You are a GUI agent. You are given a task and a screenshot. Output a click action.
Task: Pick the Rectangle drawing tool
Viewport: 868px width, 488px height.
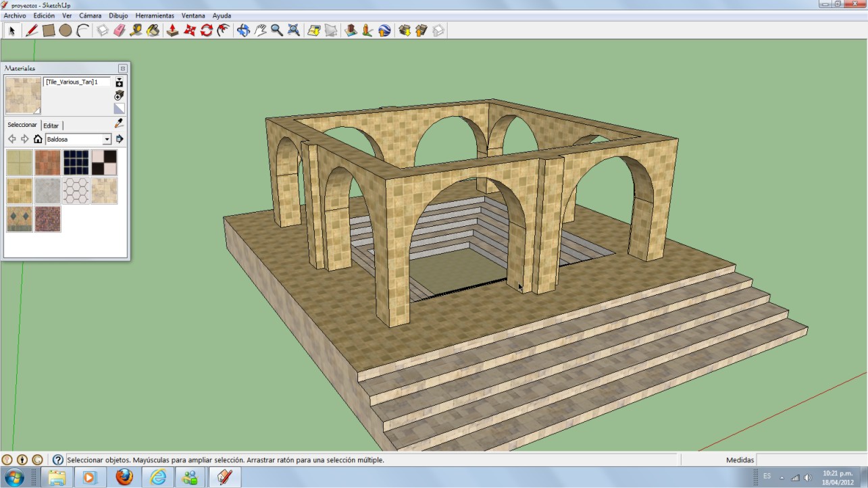pyautogui.click(x=49, y=30)
